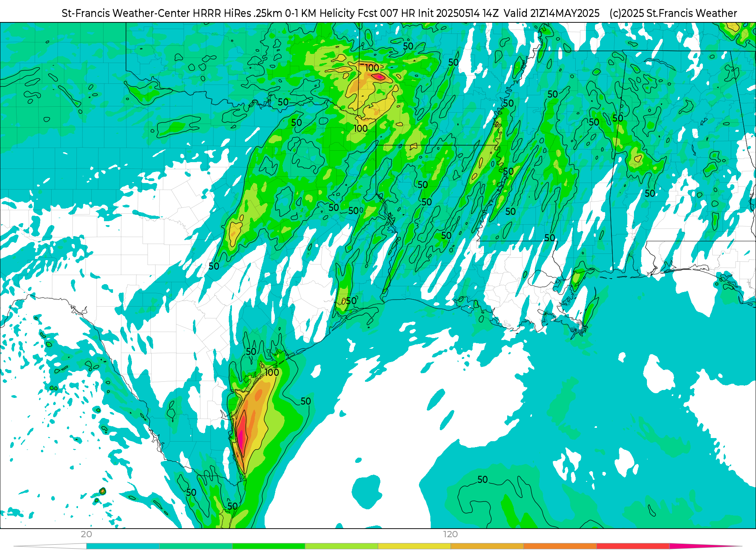Click 'Init 20250514 14Z' in the title
This screenshot has width=756, height=551.
pyautogui.click(x=458, y=13)
